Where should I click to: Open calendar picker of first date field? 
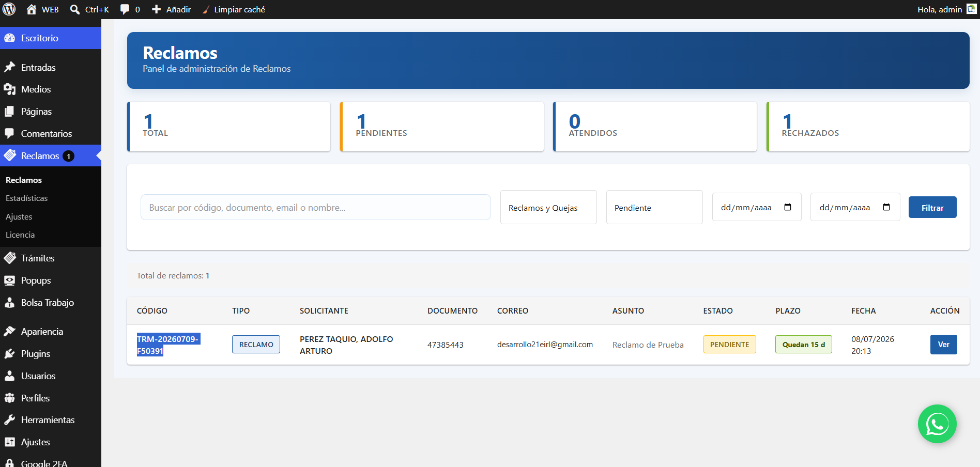tap(788, 207)
